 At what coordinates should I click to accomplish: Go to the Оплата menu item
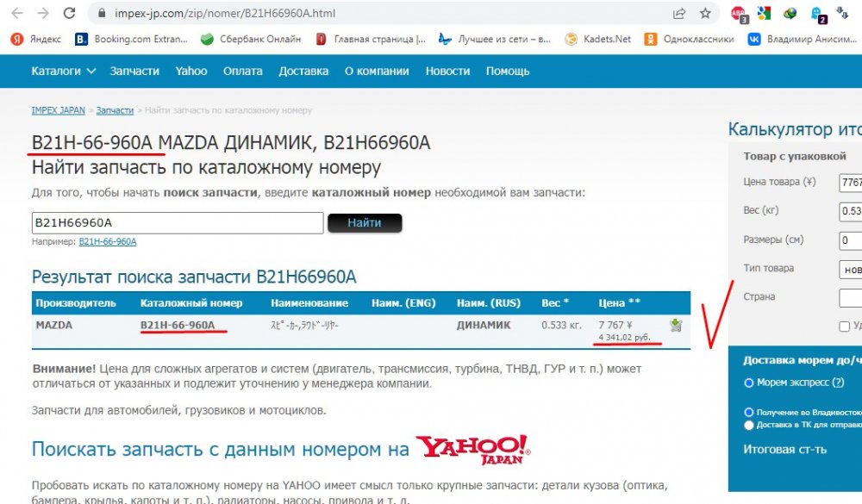pos(242,71)
